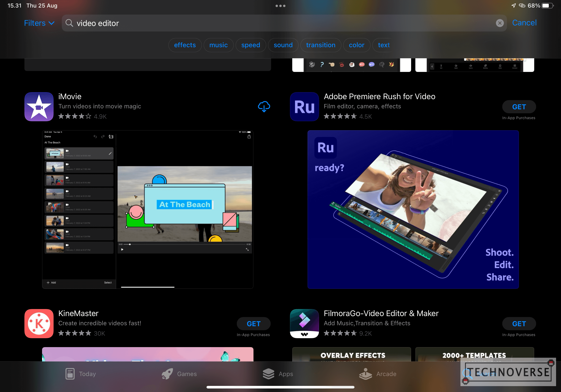Click the Premiere Rush 4.5K star rating

coord(348,116)
